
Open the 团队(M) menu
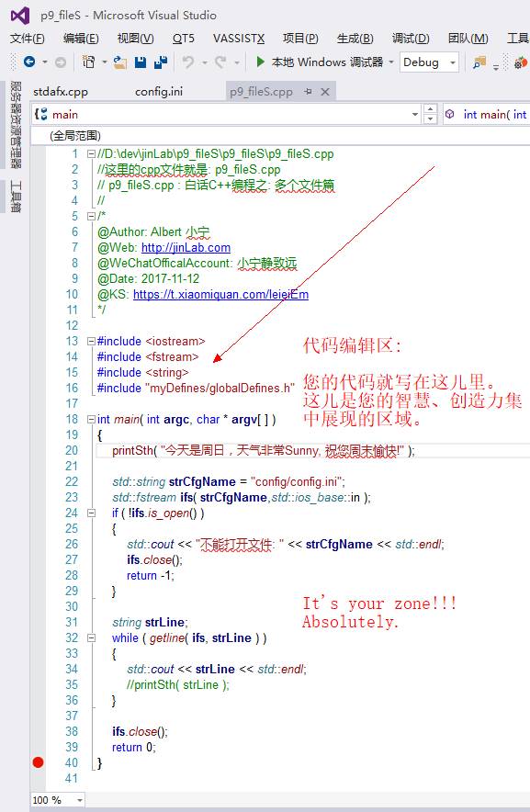click(x=468, y=39)
